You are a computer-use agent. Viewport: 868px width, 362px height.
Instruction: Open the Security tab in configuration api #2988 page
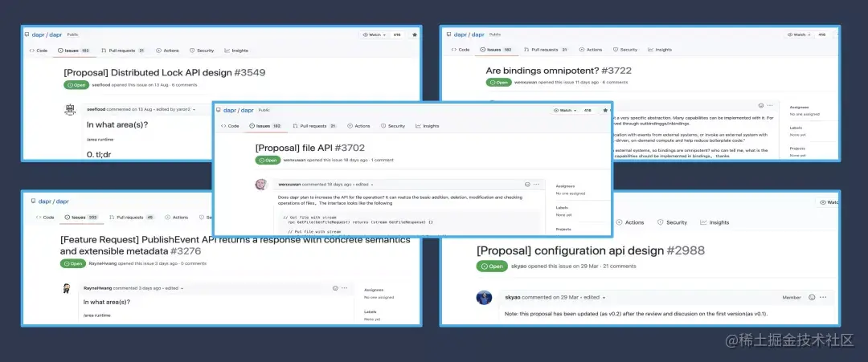click(672, 222)
